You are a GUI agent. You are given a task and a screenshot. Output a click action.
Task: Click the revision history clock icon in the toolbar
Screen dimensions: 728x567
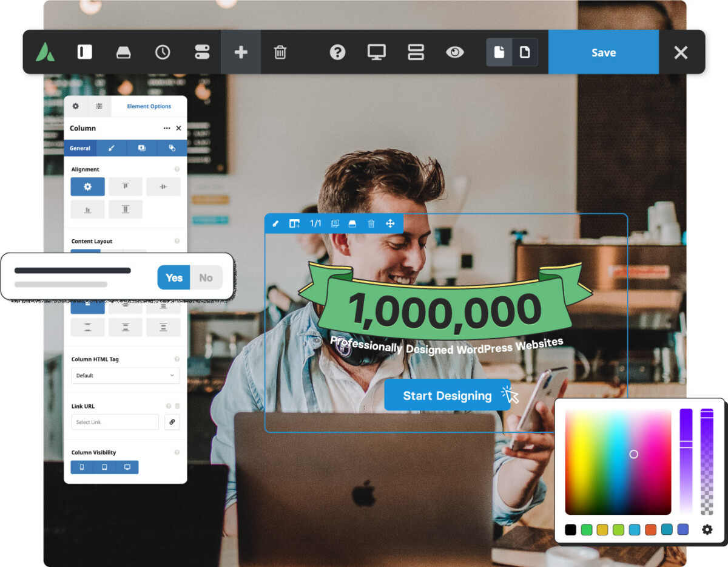point(163,52)
